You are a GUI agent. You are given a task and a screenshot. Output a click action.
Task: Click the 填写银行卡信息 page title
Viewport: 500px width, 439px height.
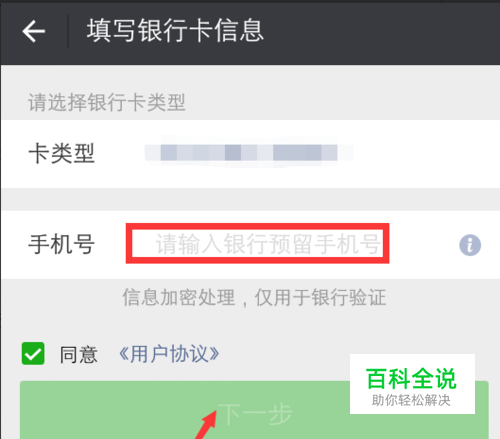pos(175,31)
